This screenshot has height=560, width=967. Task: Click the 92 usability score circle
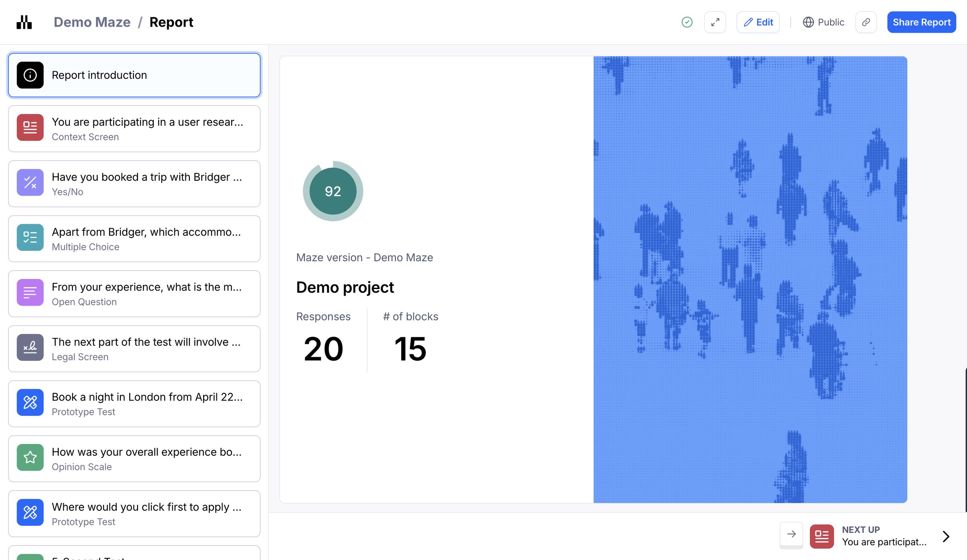pos(333,191)
